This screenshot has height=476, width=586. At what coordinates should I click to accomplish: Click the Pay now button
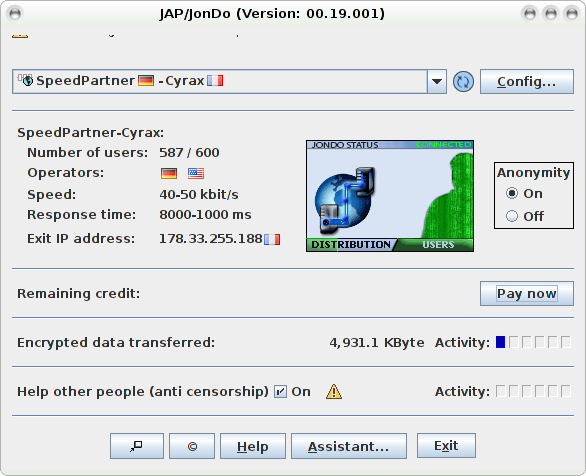tap(527, 294)
